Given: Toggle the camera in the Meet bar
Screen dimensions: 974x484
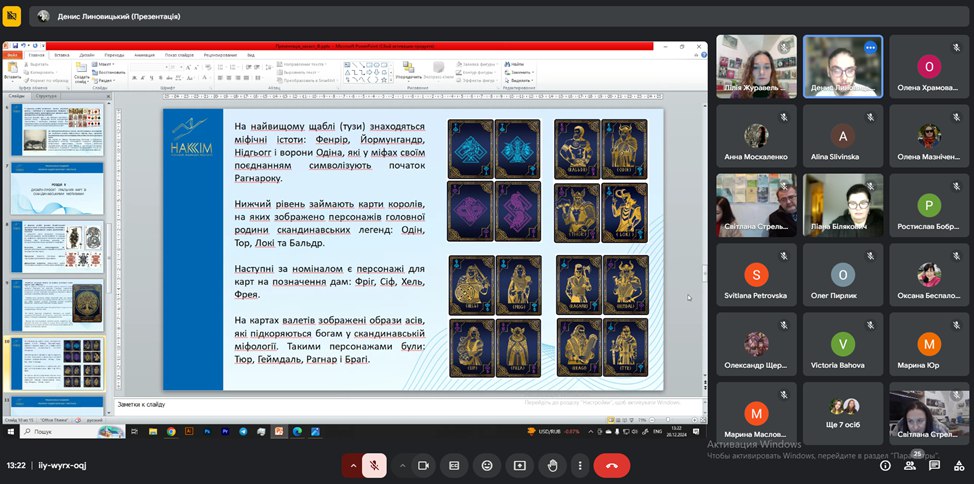Looking at the screenshot, I should click(x=424, y=465).
